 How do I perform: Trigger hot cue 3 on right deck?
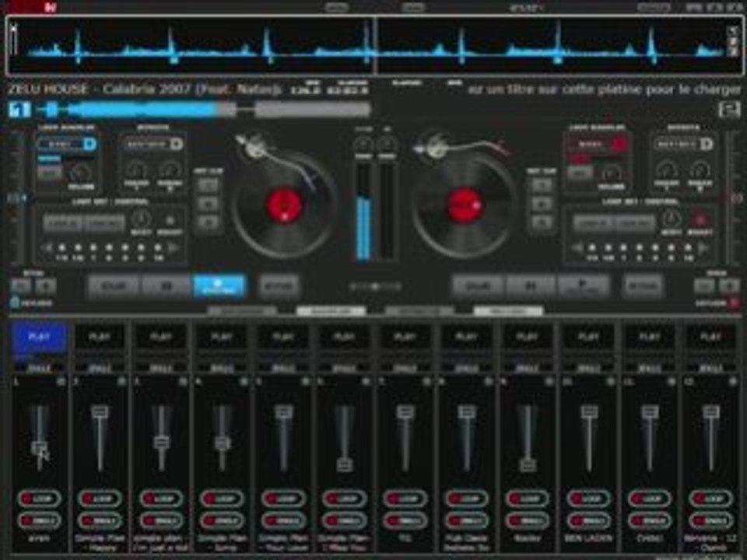point(542,222)
